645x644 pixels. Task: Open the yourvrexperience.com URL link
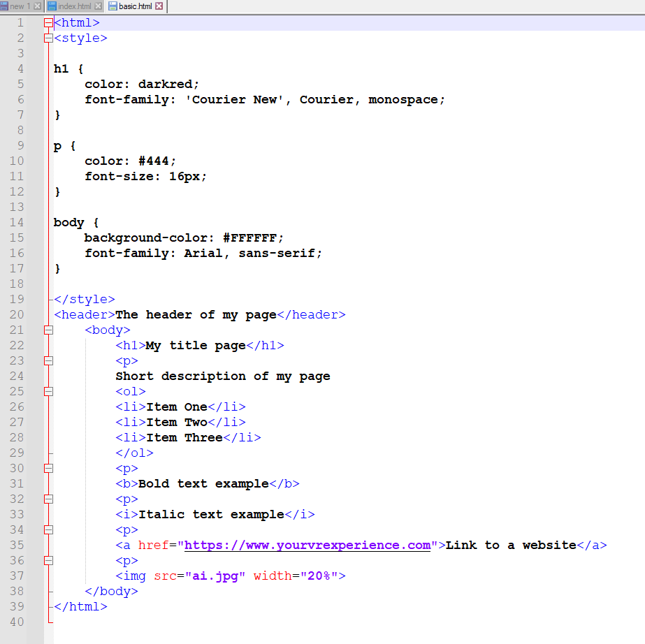[x=307, y=546]
